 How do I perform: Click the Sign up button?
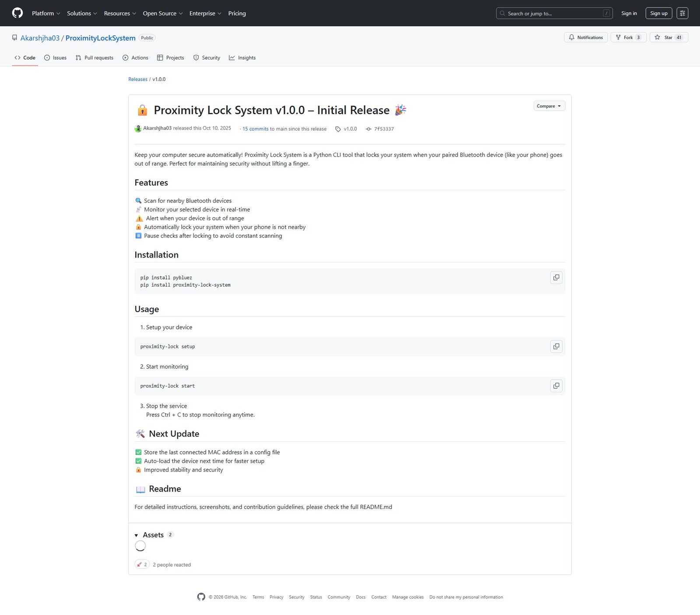658,14
